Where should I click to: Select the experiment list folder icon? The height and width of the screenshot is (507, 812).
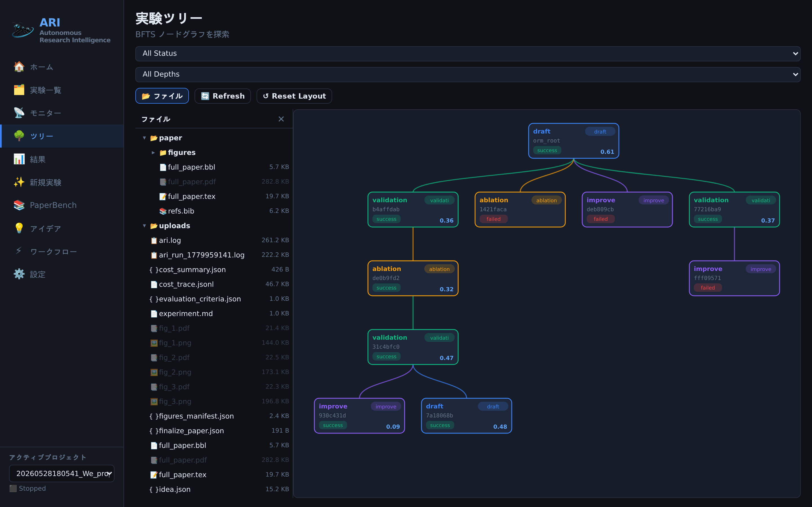(x=19, y=90)
